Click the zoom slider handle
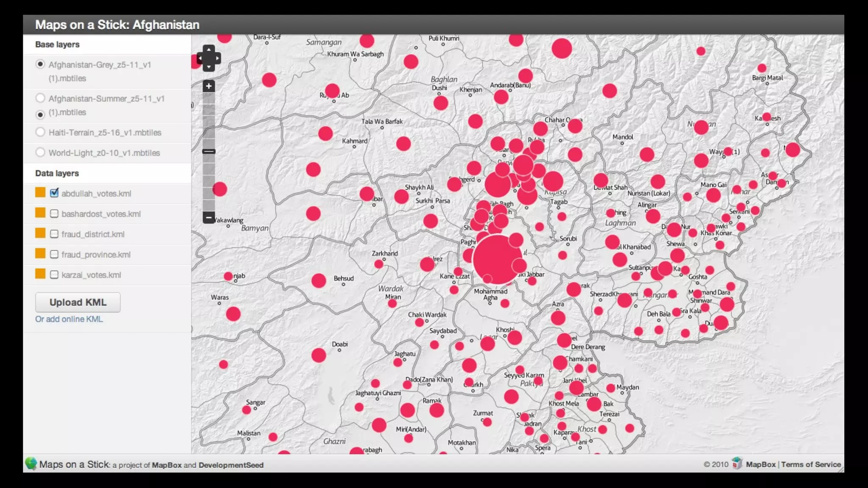Image resolution: width=868 pixels, height=488 pixels. point(209,151)
